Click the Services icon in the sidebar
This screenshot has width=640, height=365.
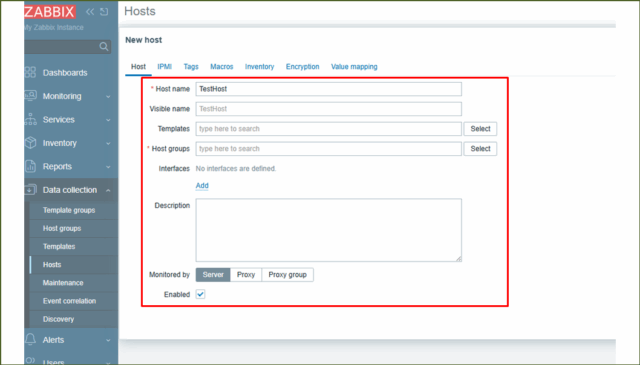[30, 119]
